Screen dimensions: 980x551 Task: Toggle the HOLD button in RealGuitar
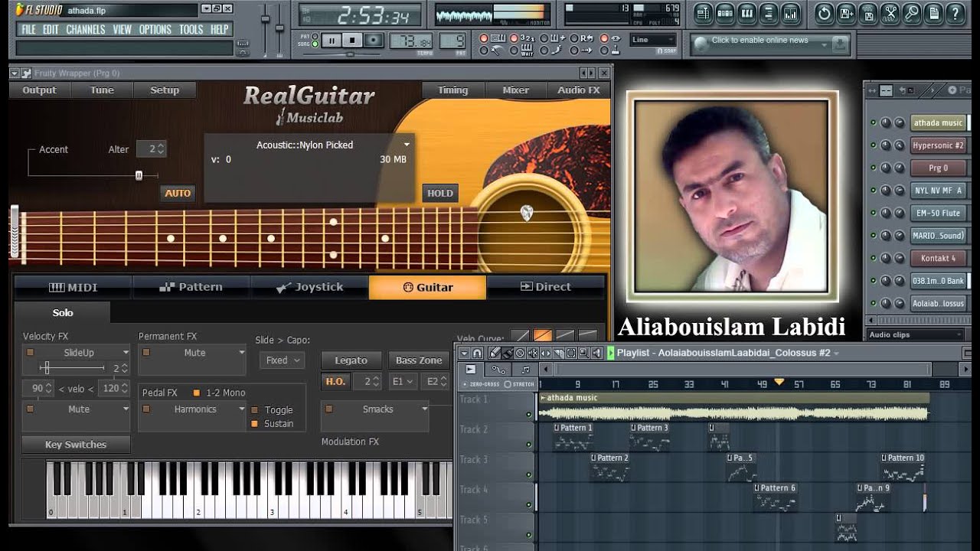click(x=440, y=193)
